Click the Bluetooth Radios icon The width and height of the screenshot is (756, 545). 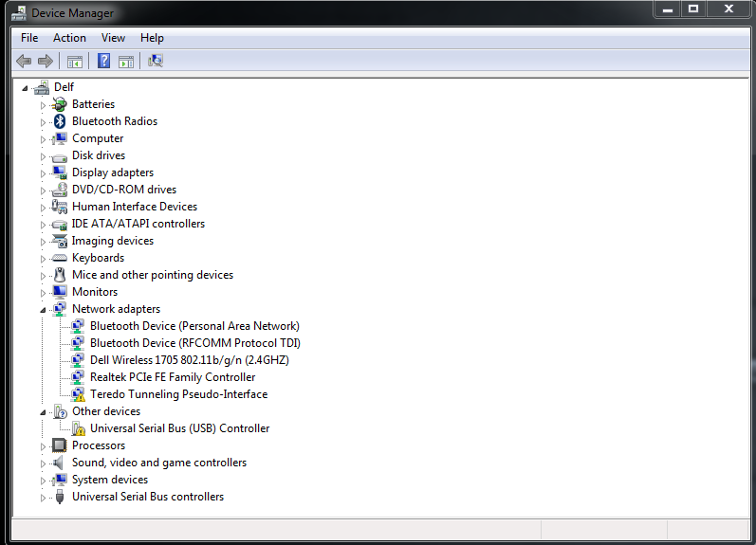[x=60, y=121]
